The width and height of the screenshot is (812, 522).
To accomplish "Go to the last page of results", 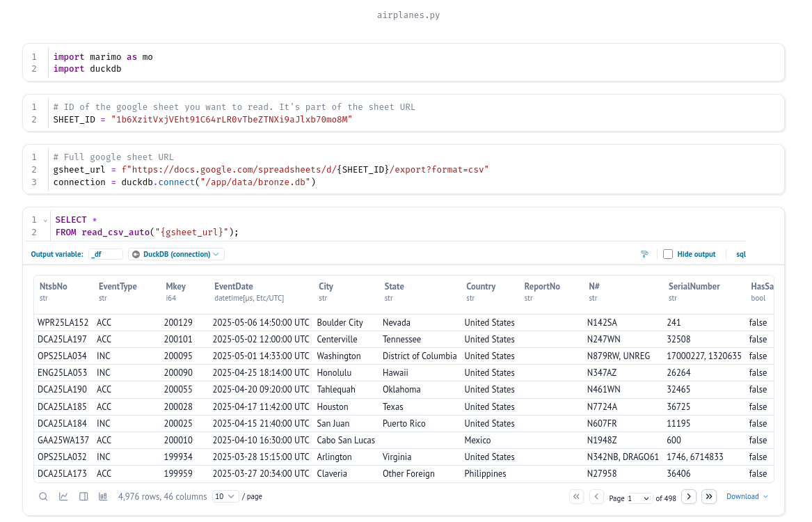I will (708, 496).
